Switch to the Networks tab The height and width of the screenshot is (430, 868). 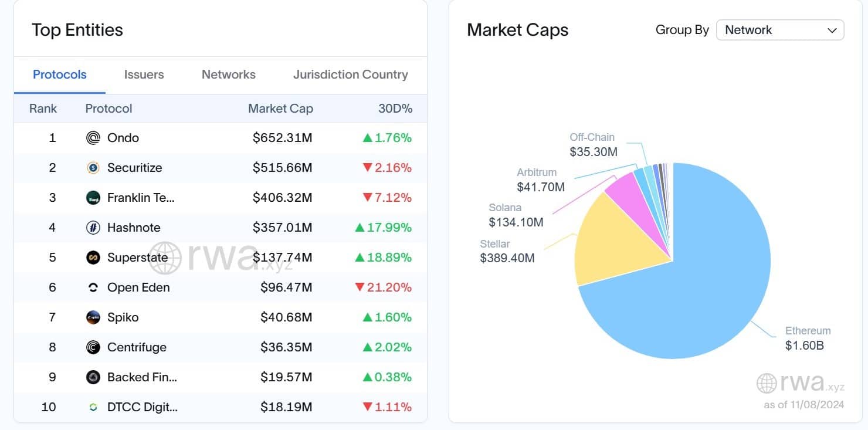(x=229, y=75)
